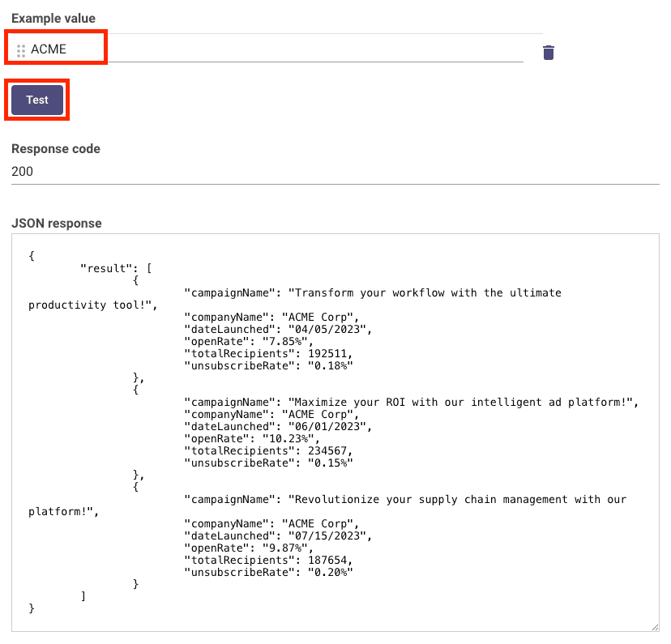Image resolution: width=671 pixels, height=644 pixels.
Task: Delete the ACME example value with trash icon
Action: pyautogui.click(x=548, y=53)
